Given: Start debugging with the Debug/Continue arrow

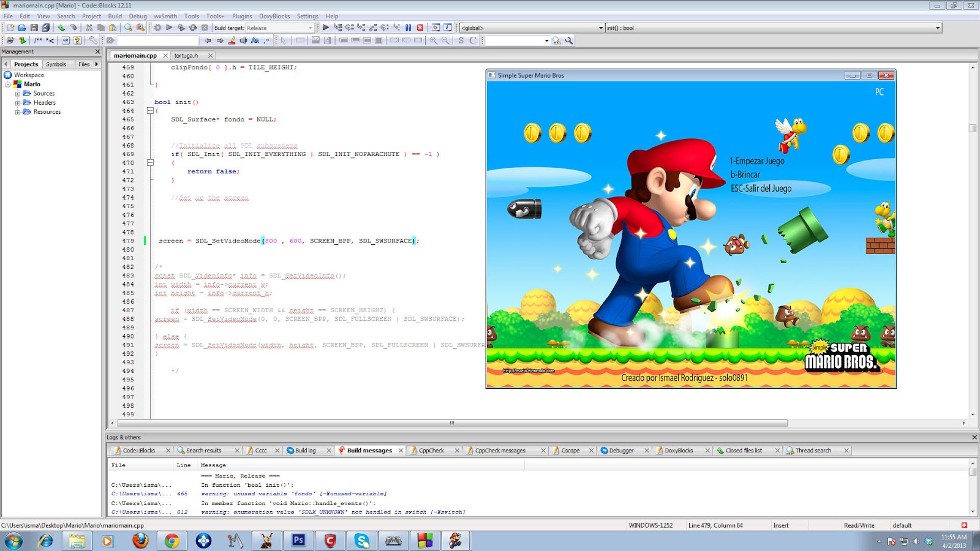Looking at the screenshot, I should click(x=326, y=28).
